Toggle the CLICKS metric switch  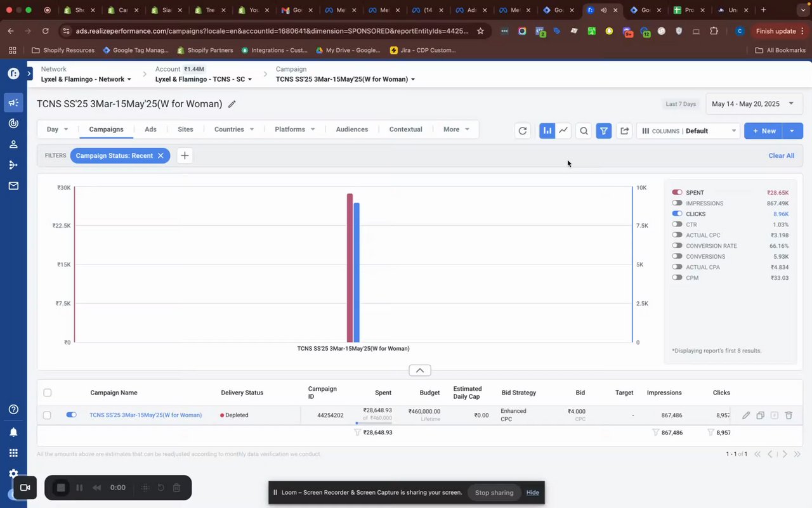click(677, 214)
